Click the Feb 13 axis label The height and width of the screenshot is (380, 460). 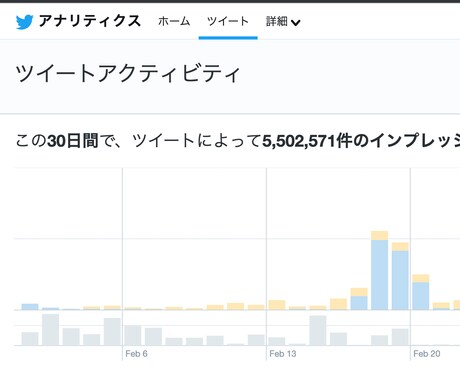click(283, 354)
